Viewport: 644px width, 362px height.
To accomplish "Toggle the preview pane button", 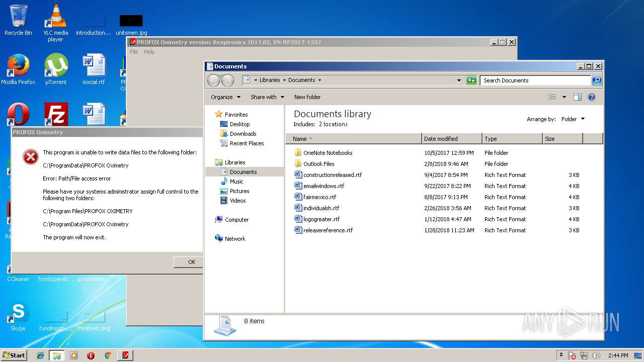I will 578,97.
